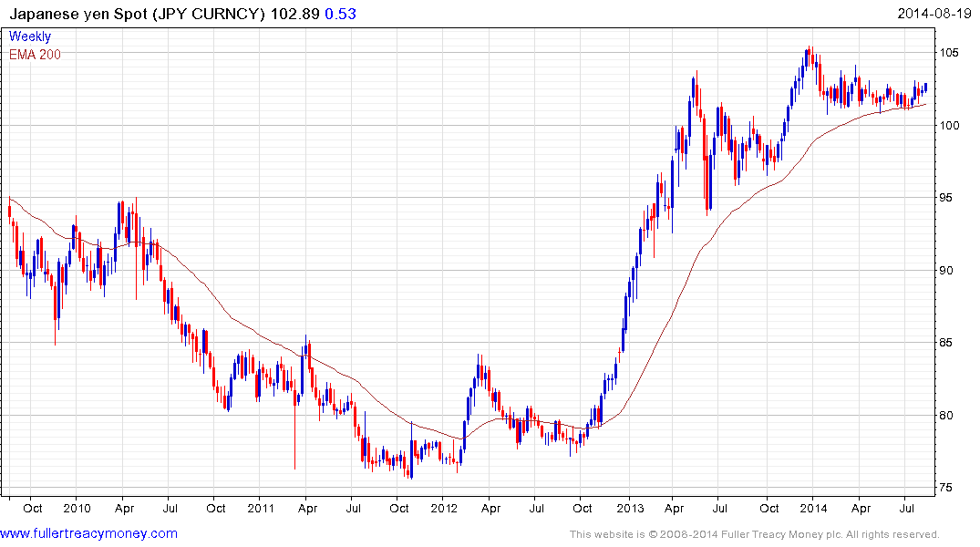980x547 pixels.
Task: Click the 85 price axis label
Action: pyautogui.click(x=947, y=343)
